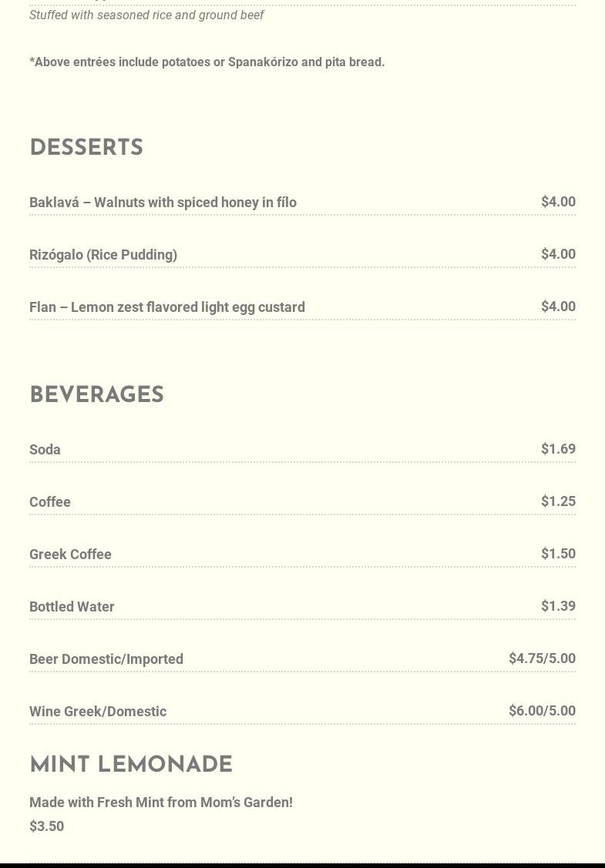Choose the Greek Coffee item
Image resolution: width=605 pixels, height=868 pixels.
[x=70, y=554]
